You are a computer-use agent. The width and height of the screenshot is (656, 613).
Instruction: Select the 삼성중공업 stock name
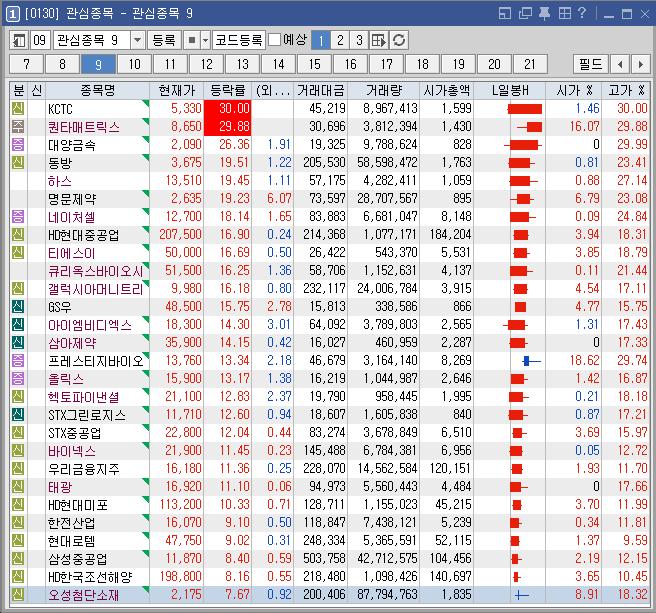78,559
